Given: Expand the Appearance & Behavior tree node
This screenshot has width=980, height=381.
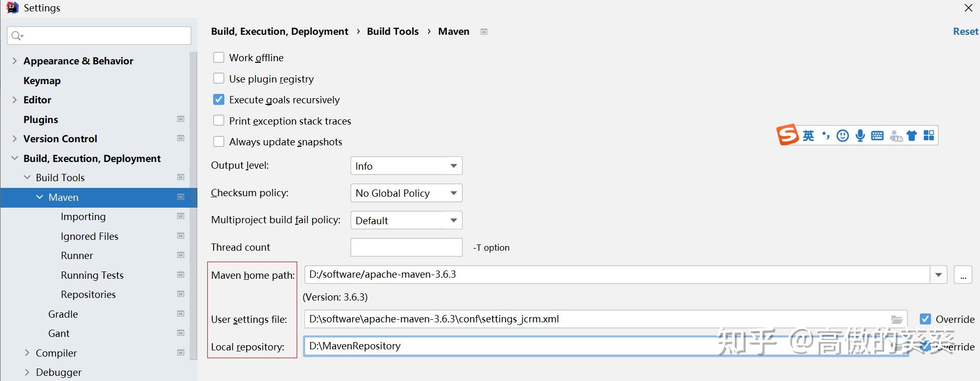Looking at the screenshot, I should point(15,61).
